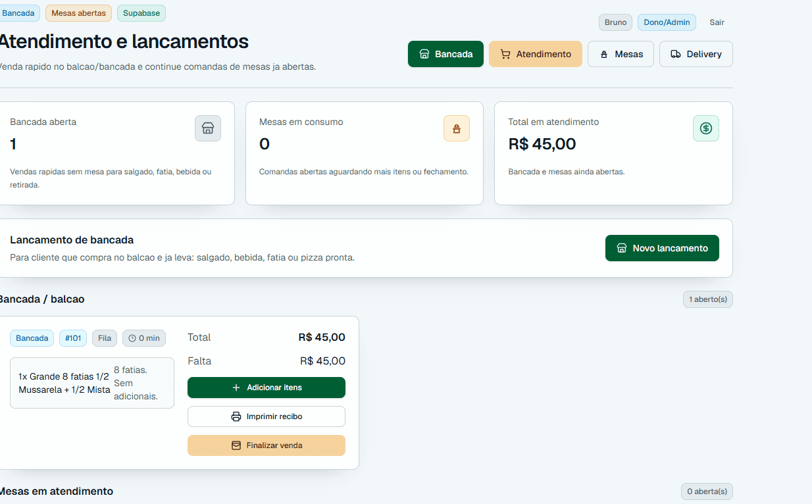The height and width of the screenshot is (504, 812).
Task: Click Sair to log out
Action: [x=717, y=22]
